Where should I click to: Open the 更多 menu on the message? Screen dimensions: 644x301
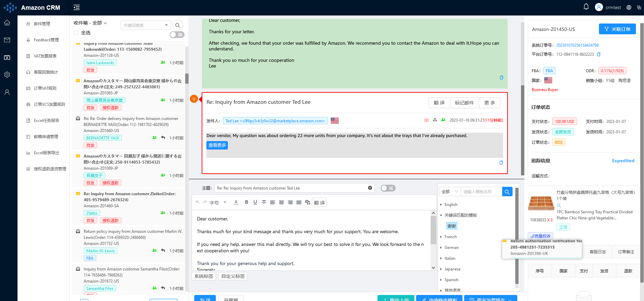coord(489,103)
